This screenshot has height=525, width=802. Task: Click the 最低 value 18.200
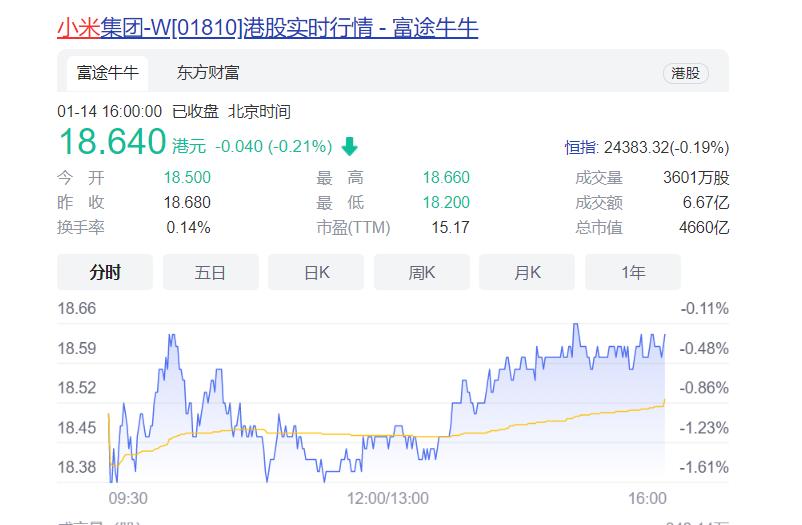point(446,203)
